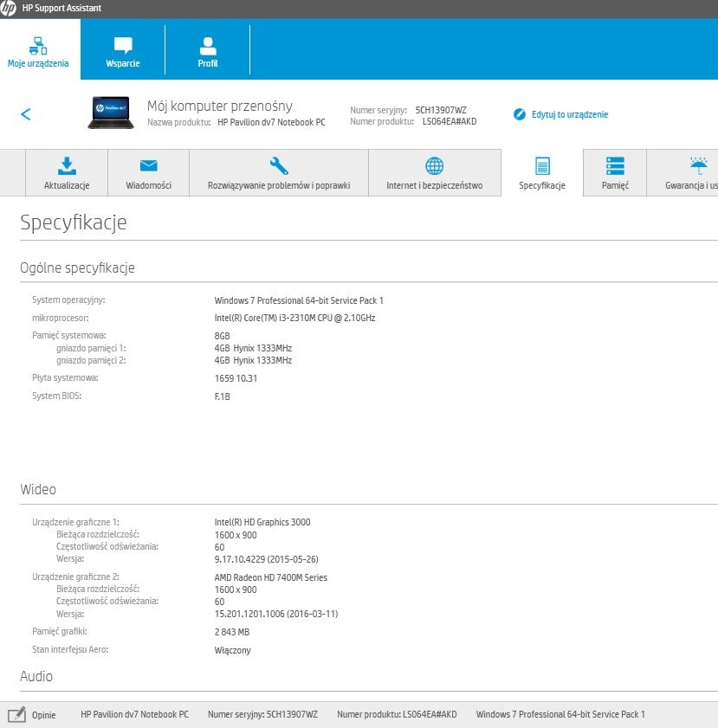Image resolution: width=718 pixels, height=728 pixels.
Task: Click graphics memory value 2 843 MB
Action: [x=232, y=632]
